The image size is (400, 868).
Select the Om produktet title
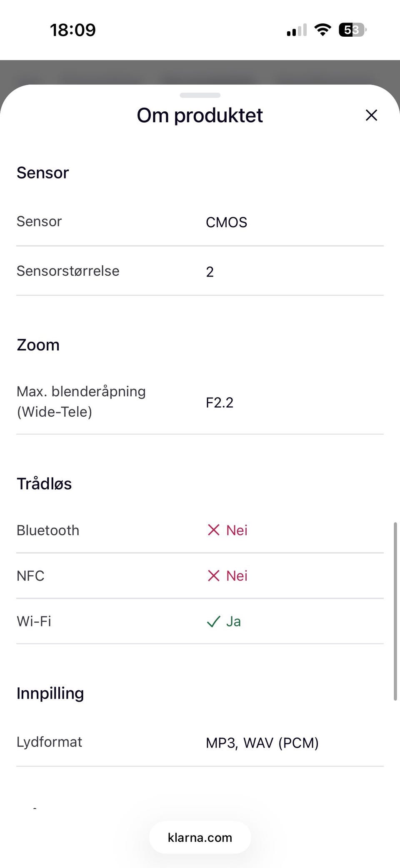pos(200,115)
